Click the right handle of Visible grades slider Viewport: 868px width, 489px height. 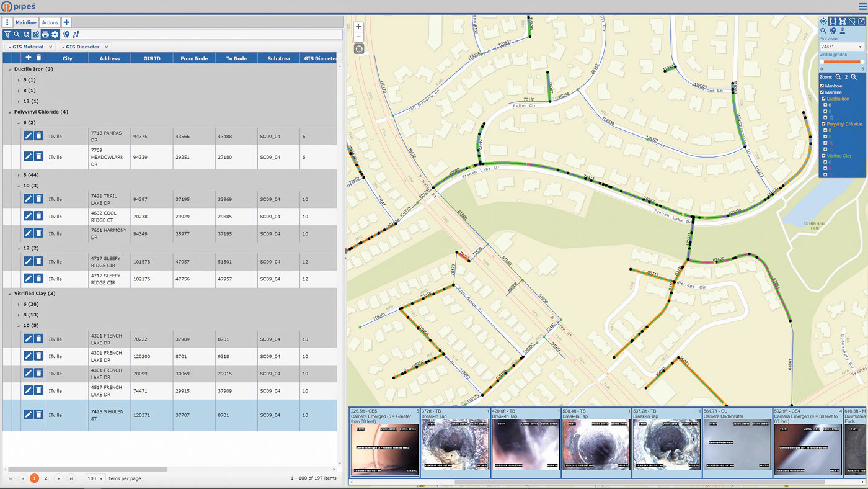(x=862, y=61)
